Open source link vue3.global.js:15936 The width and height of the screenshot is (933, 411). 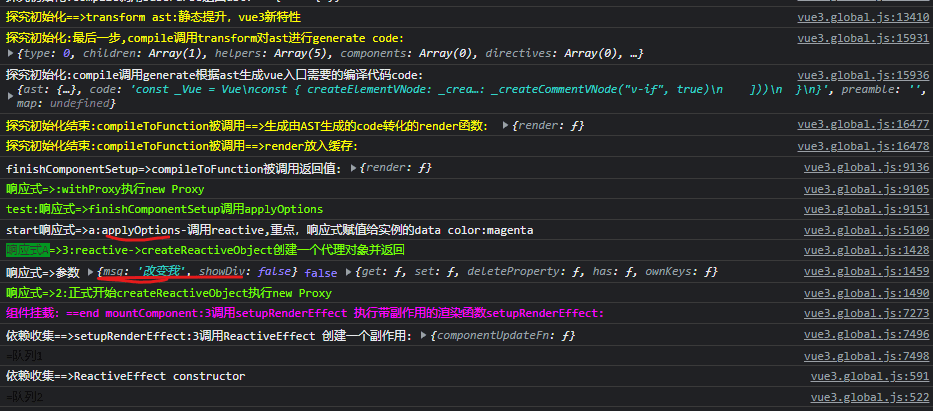(x=863, y=76)
